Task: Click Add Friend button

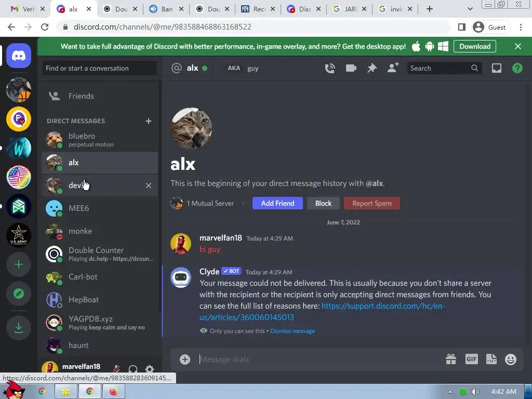Action: (x=277, y=203)
